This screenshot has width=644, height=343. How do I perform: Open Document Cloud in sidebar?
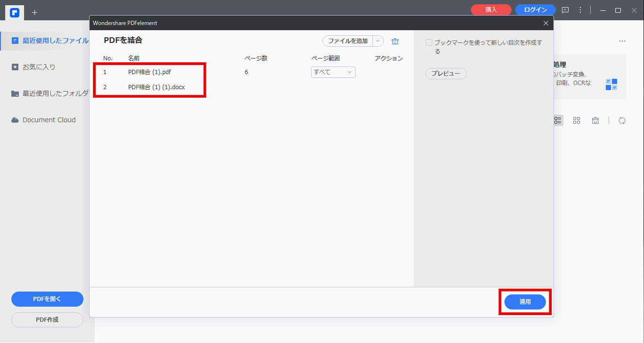(49, 120)
